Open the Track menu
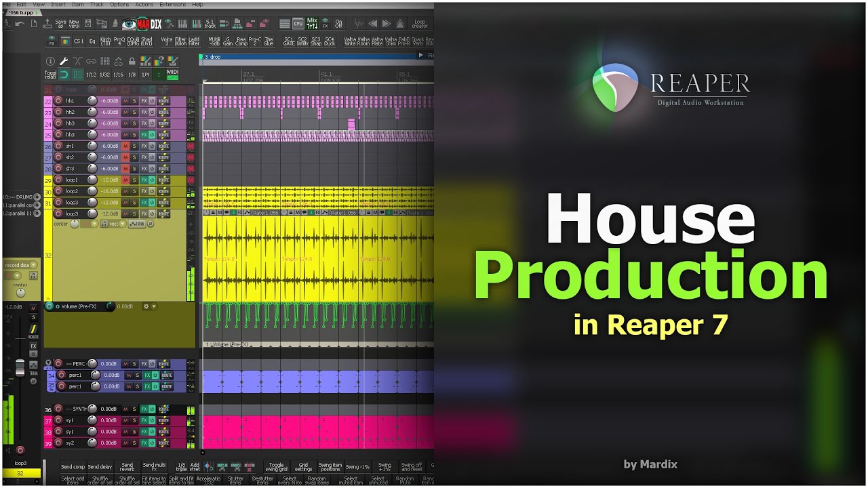The image size is (868, 488). pos(97,4)
